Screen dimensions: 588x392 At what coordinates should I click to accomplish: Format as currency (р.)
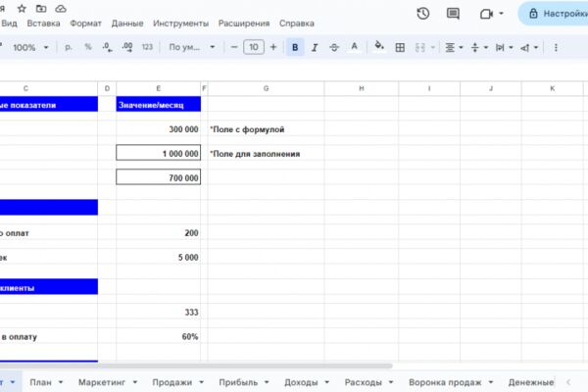pyautogui.click(x=69, y=47)
